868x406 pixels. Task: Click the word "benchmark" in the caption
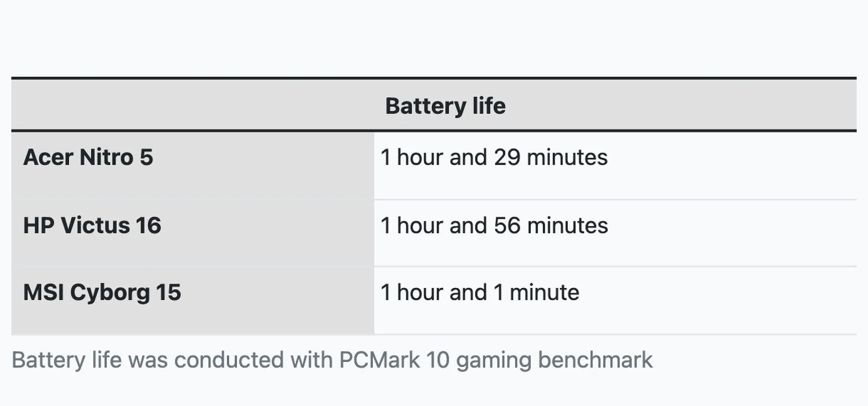(x=595, y=360)
